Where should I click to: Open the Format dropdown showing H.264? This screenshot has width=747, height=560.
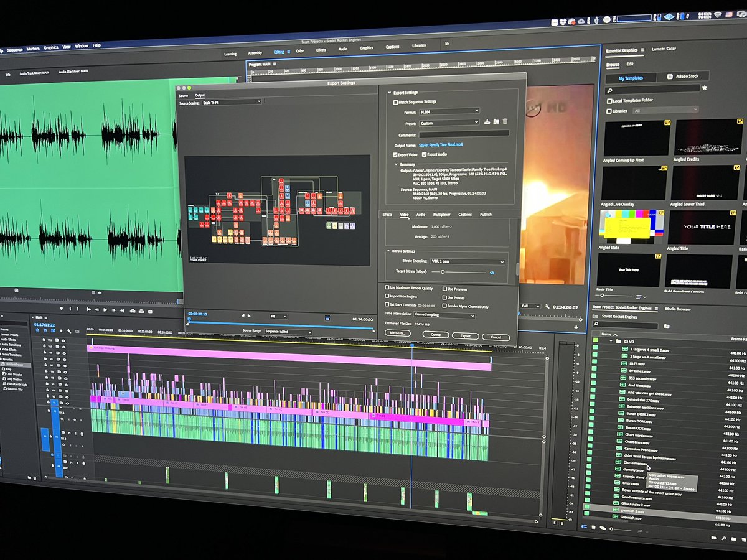click(449, 112)
